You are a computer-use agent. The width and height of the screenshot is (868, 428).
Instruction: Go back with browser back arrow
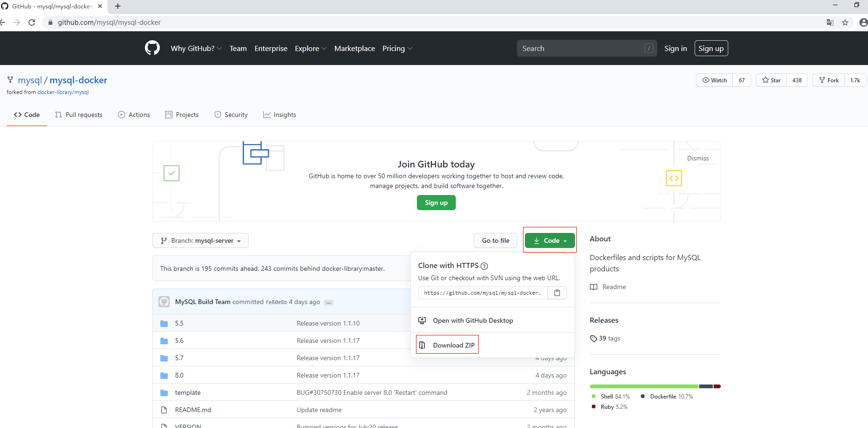tap(2, 22)
